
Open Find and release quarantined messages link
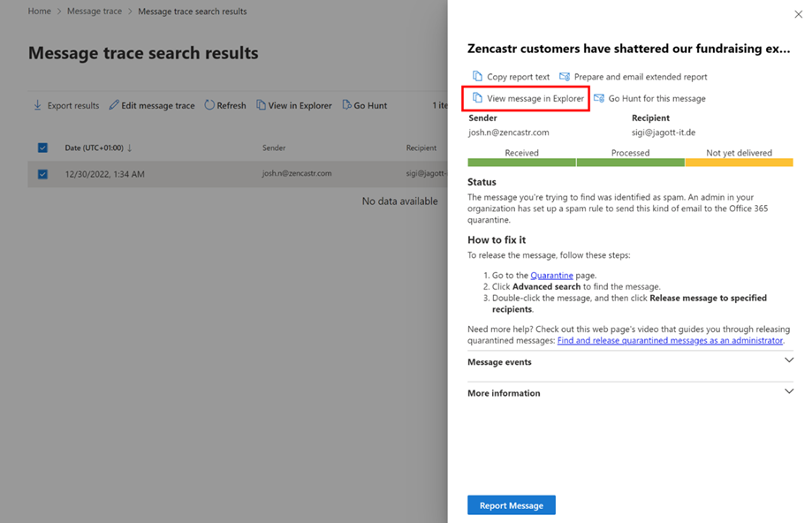[x=670, y=340]
